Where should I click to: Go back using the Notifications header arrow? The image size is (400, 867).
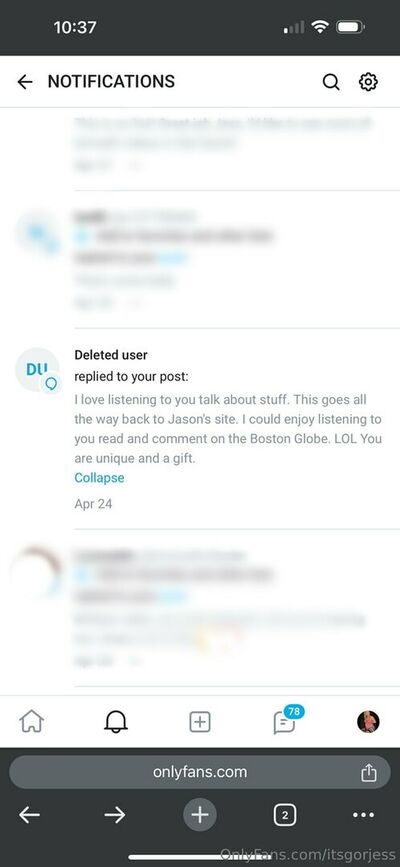pos(25,82)
